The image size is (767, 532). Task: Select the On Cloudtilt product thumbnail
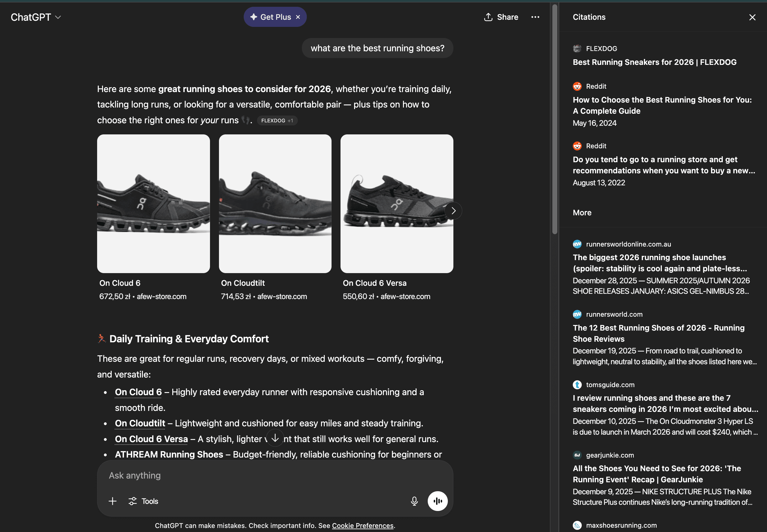click(275, 203)
